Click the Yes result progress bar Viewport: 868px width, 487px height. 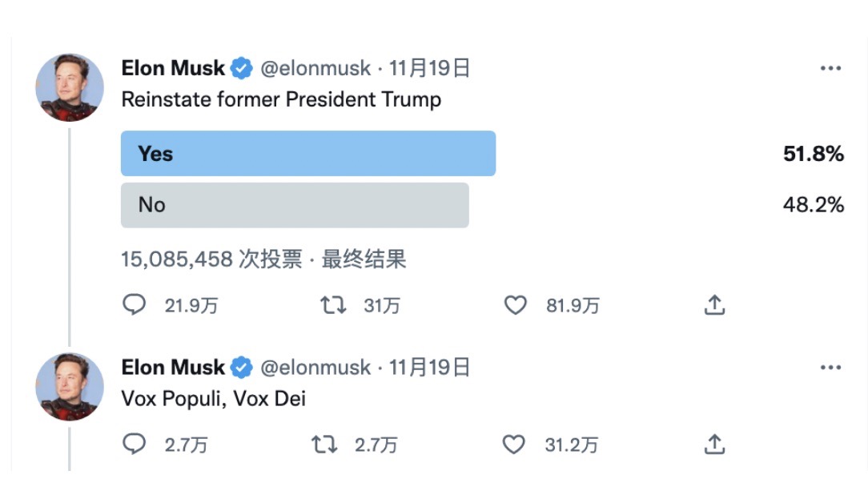pyautogui.click(x=308, y=153)
